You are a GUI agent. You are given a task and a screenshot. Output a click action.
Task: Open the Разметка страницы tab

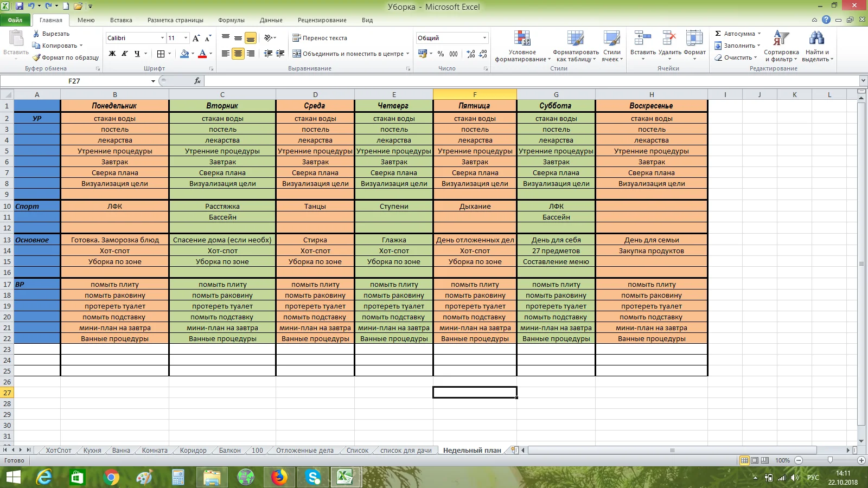[175, 20]
